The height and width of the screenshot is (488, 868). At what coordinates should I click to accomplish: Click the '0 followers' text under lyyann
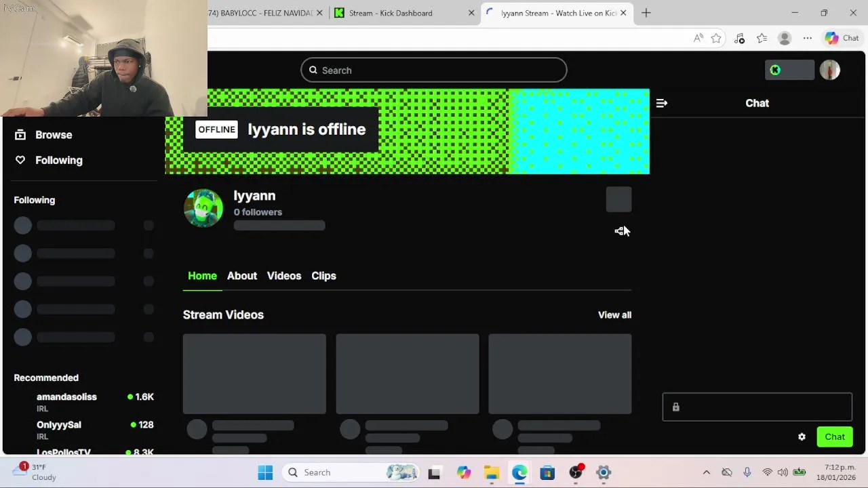click(x=258, y=212)
